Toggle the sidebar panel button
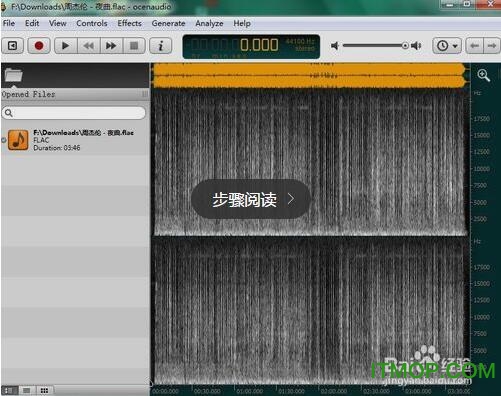This screenshot has width=501, height=396. click(x=13, y=46)
